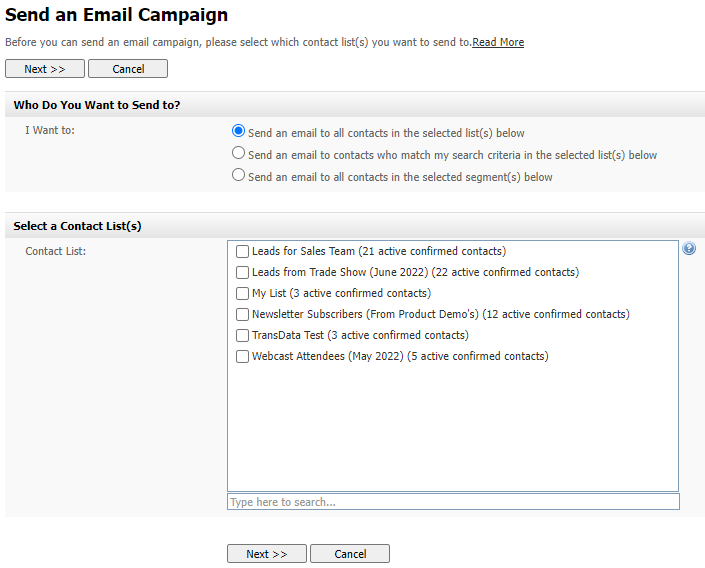Choose 'contacts who match my search criteria' option
This screenshot has width=705, height=568.
pyautogui.click(x=238, y=154)
